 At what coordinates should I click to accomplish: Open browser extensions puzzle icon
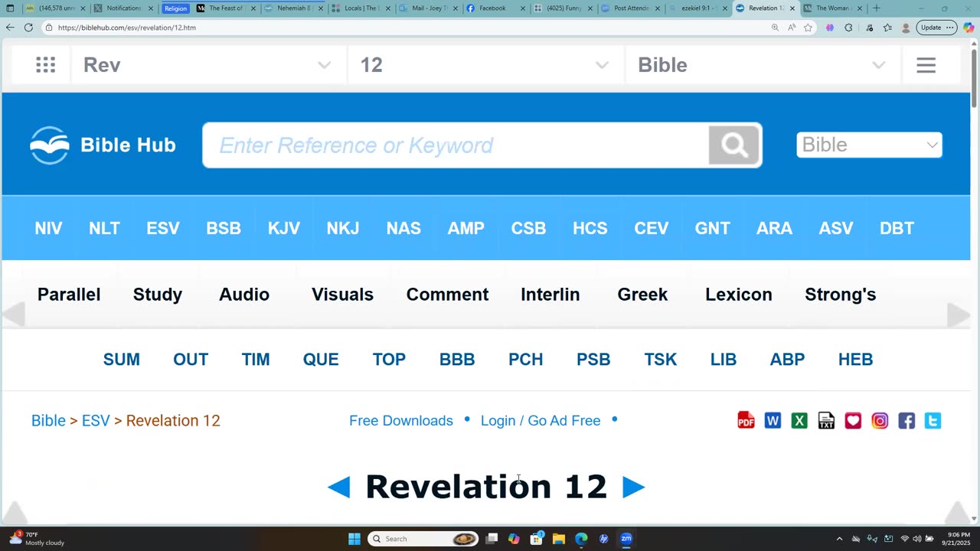tap(848, 28)
